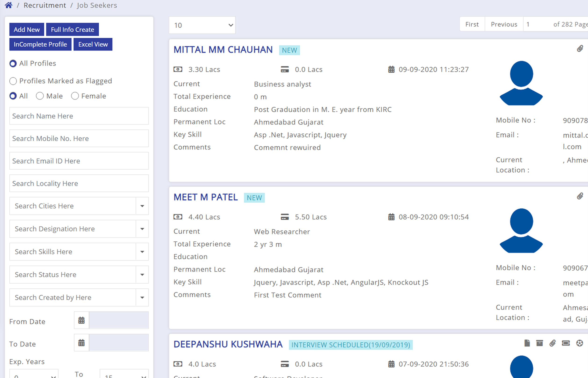Click the paperclip icon on Meet M Patel card

[x=580, y=196]
